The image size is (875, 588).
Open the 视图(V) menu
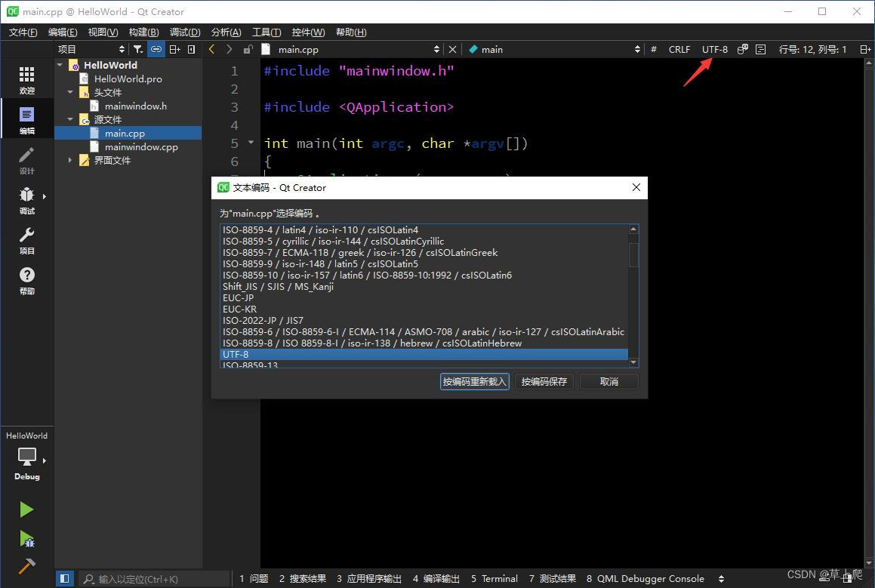[x=103, y=32]
